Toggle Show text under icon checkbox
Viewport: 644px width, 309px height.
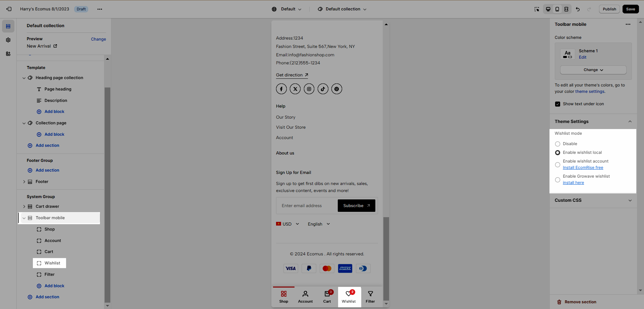[x=557, y=104]
